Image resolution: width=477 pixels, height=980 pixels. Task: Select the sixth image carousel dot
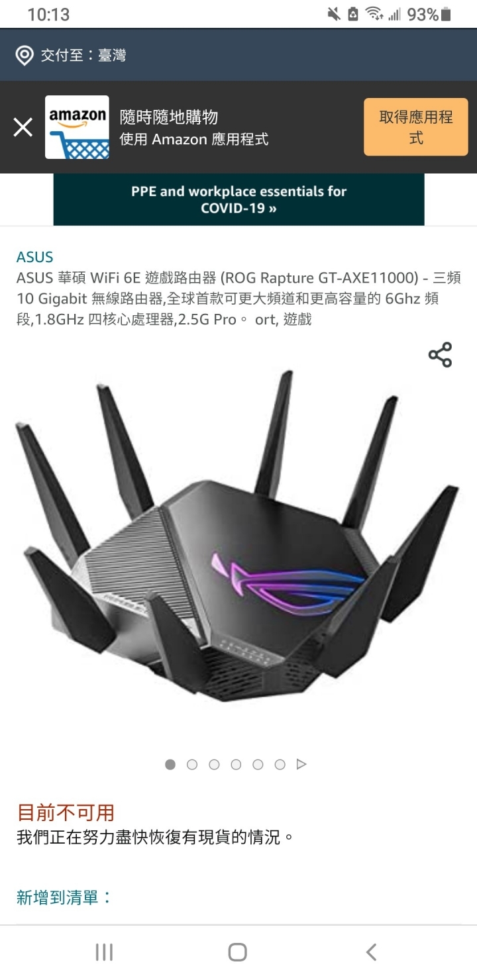(x=280, y=764)
